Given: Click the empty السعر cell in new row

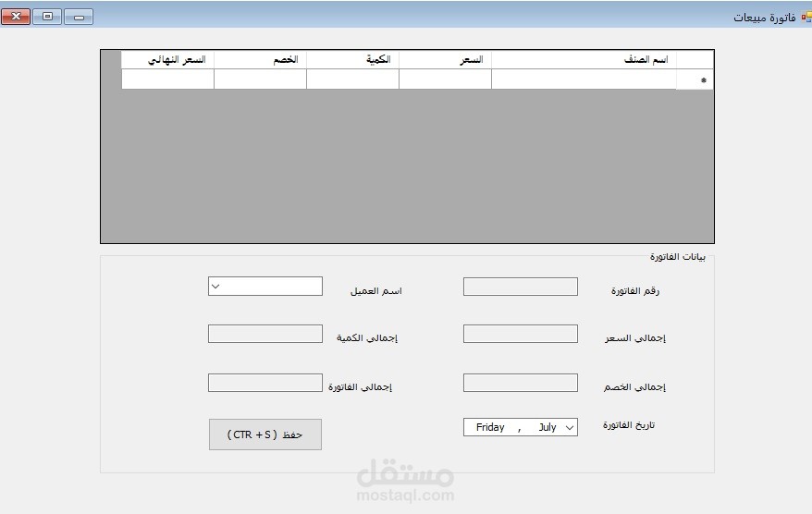Looking at the screenshot, I should coord(446,80).
